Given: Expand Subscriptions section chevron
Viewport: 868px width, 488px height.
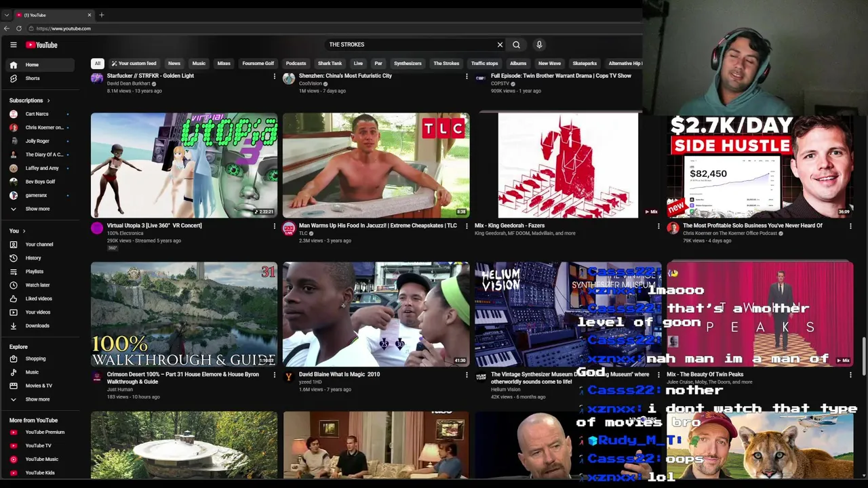Looking at the screenshot, I should [x=48, y=100].
